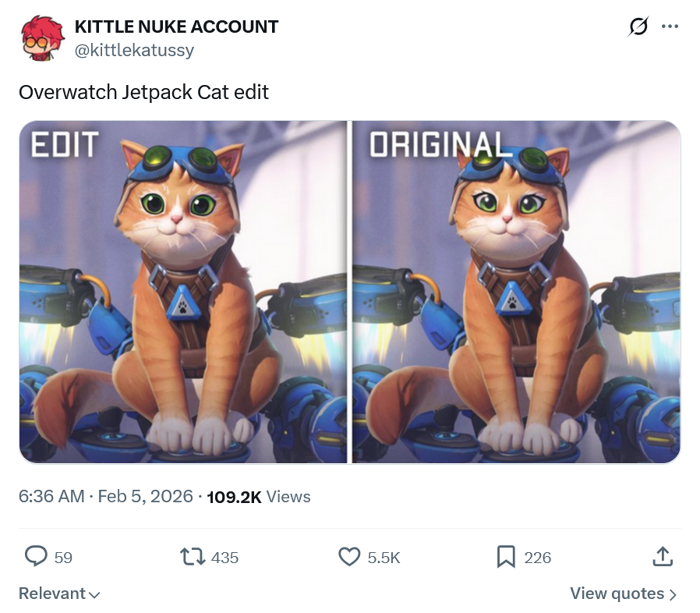Click the chevron beside View quotes
This screenshot has width=700, height=613.
coord(673,594)
